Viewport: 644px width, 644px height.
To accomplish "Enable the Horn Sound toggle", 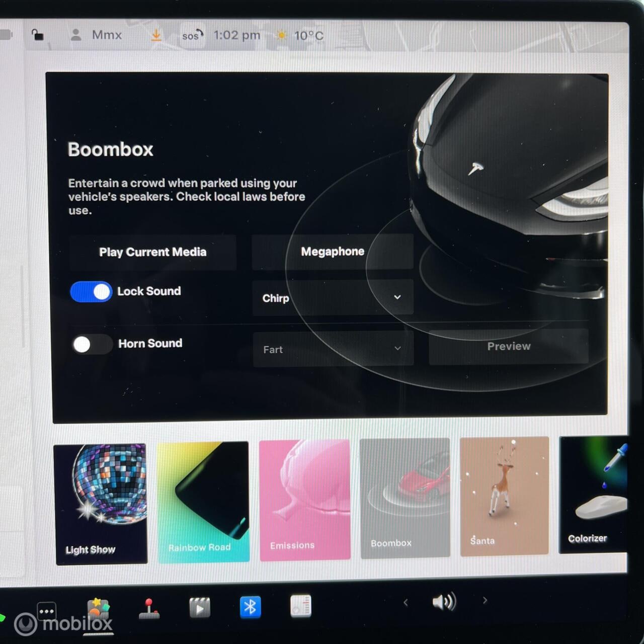I will click(92, 344).
